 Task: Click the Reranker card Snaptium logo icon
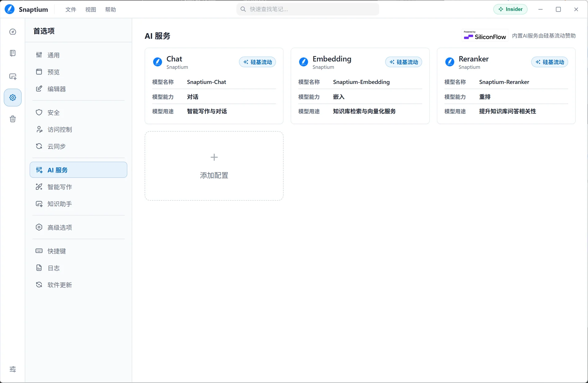click(x=450, y=62)
